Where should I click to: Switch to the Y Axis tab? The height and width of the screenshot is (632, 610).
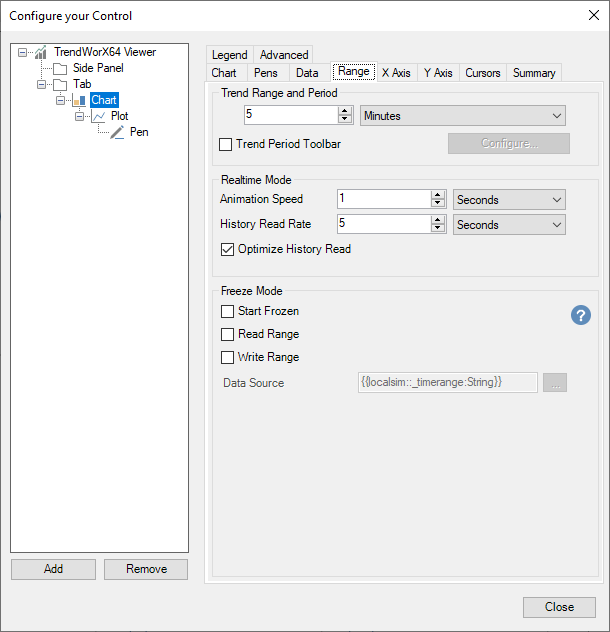tap(437, 73)
